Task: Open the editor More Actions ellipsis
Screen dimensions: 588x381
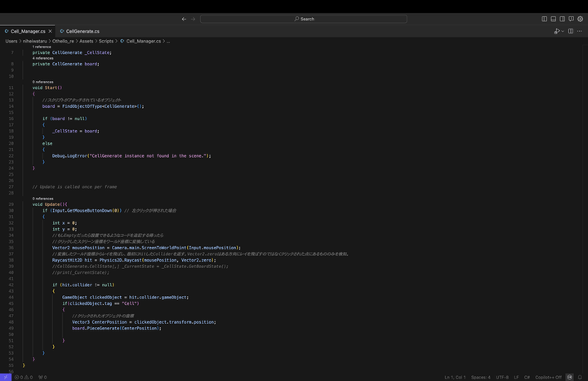Action: click(580, 31)
